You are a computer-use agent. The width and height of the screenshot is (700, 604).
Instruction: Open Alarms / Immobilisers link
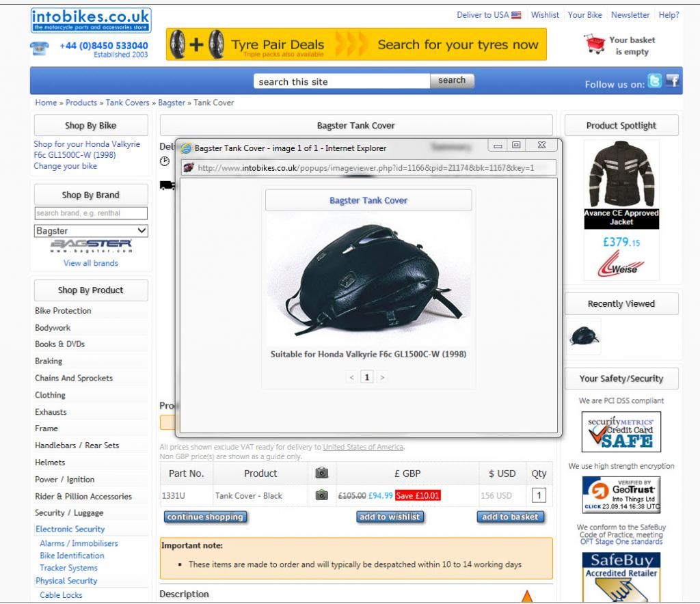point(79,543)
